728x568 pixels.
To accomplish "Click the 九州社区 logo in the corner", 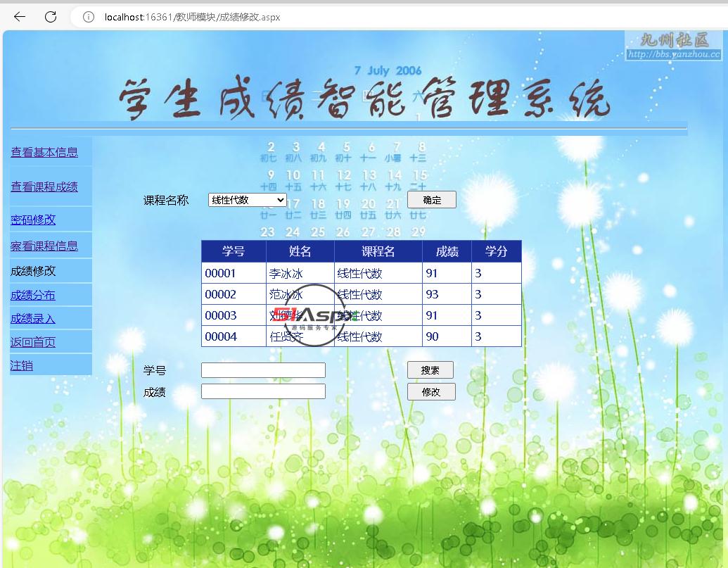I will (x=674, y=46).
